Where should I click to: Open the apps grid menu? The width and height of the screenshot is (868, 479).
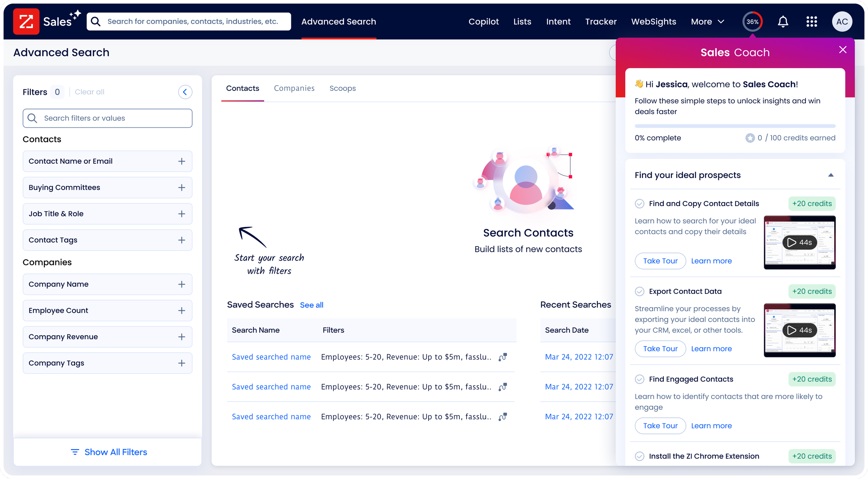click(x=811, y=22)
